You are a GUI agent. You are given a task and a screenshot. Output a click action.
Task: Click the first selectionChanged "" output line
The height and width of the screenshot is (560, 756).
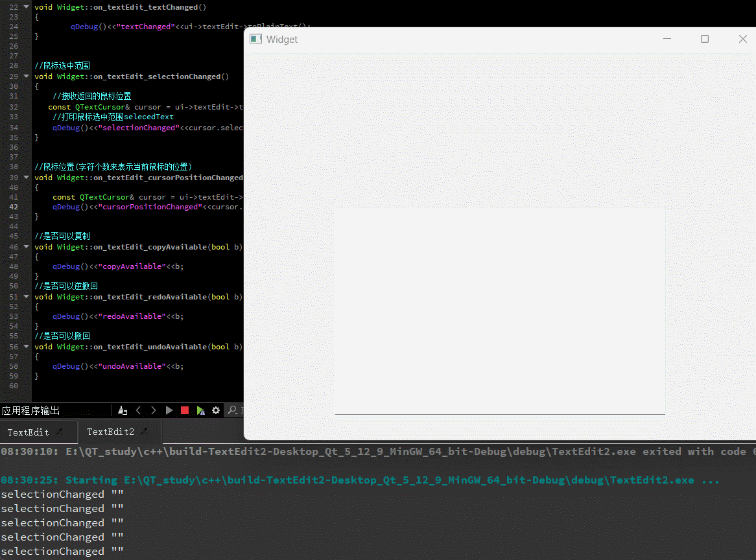[62, 495]
